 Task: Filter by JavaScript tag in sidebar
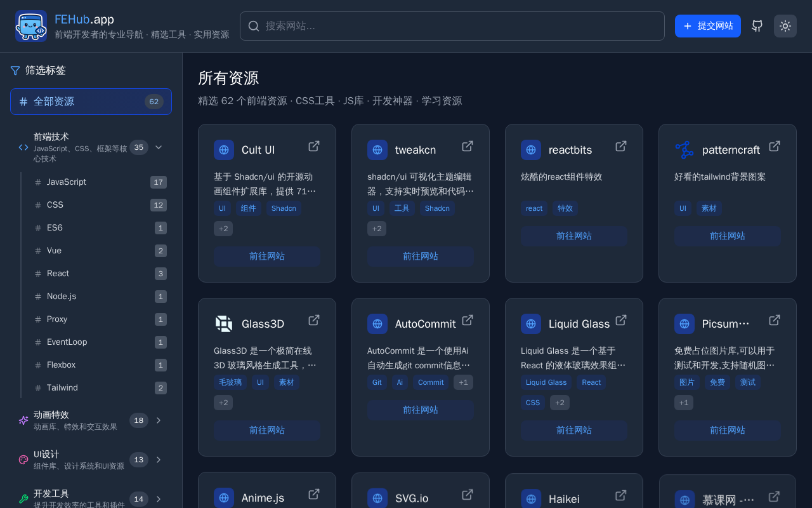101,182
